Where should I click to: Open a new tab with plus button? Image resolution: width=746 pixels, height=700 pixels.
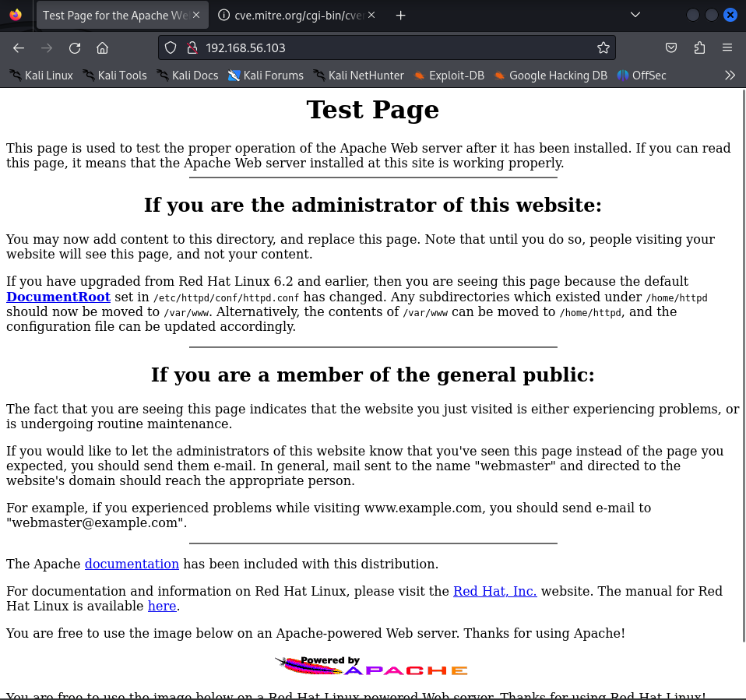pos(401,16)
